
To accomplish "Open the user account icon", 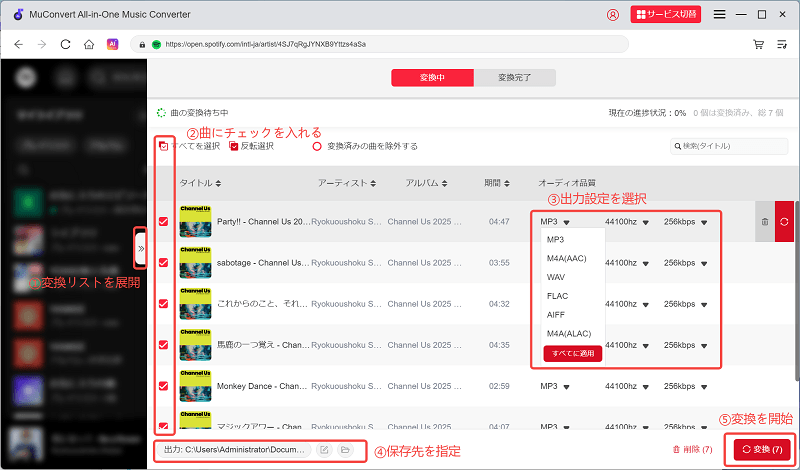I will 612,15.
